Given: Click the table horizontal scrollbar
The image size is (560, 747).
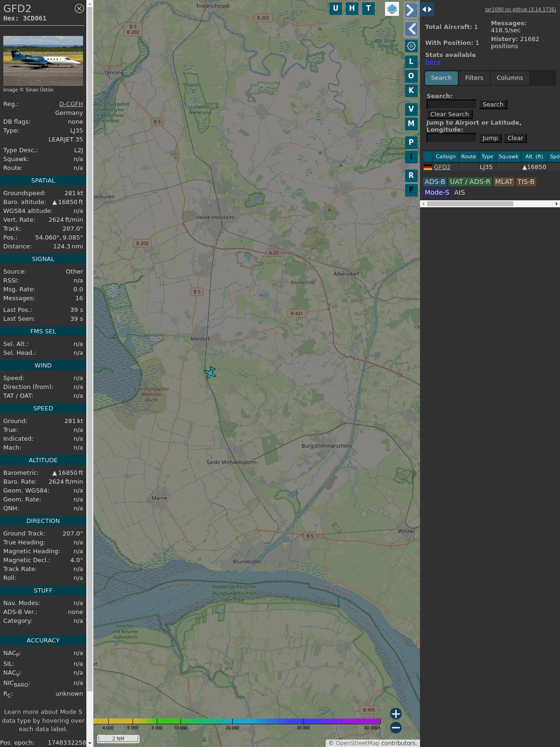Looking at the screenshot, I should click(x=470, y=204).
